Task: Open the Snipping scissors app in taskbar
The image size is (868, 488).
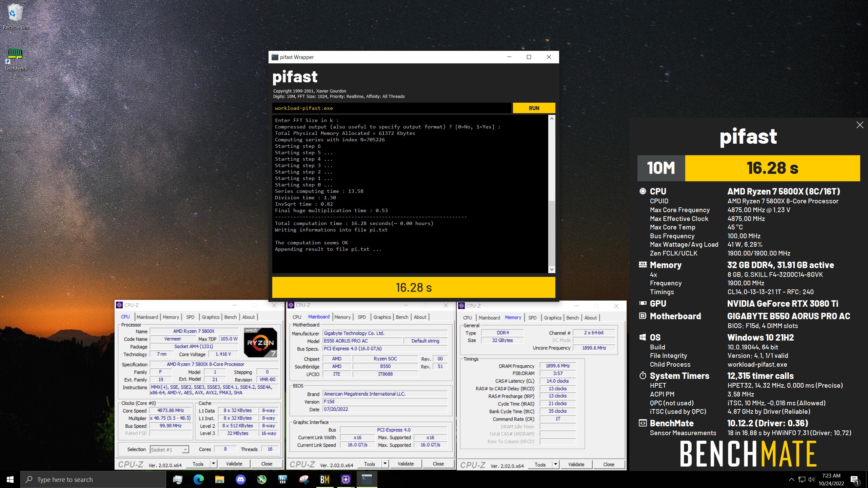Action: 304,480
